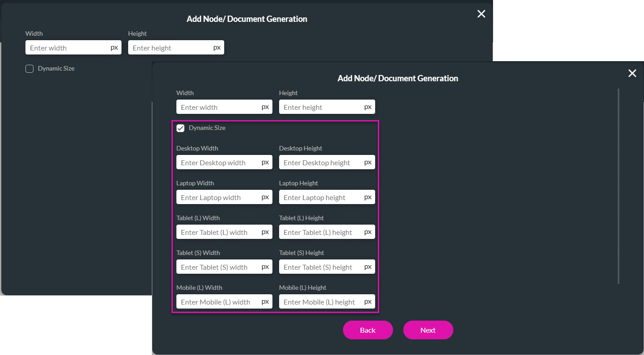Focus the Enter Desktop height field

322,163
